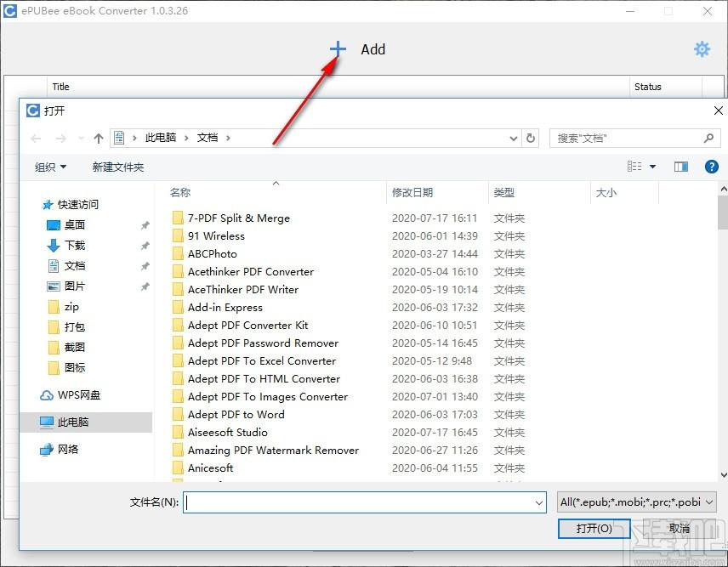Select Amazing PDF Watermark Remover folder

(274, 450)
